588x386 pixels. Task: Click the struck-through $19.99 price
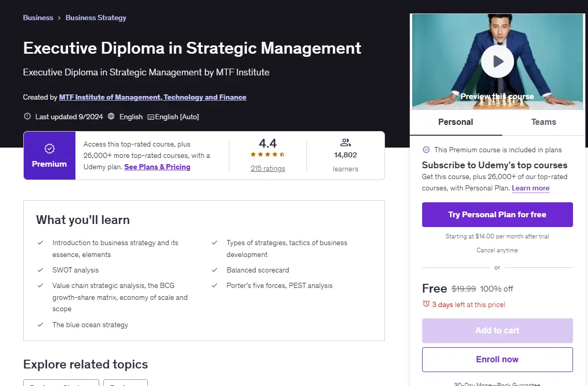pos(463,288)
